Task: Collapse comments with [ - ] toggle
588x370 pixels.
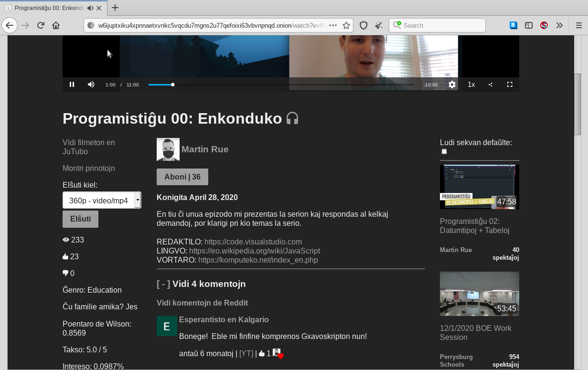Action: coord(163,284)
